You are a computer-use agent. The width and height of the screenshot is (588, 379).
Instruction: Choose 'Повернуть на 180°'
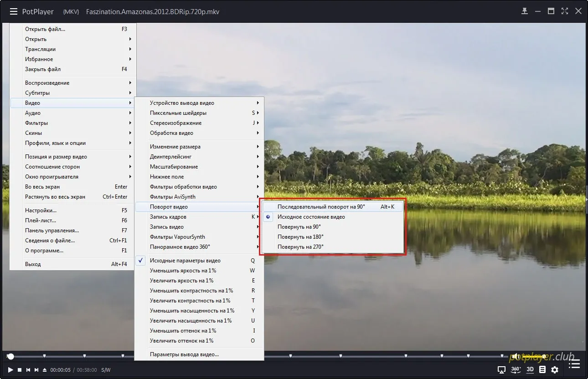coord(333,237)
